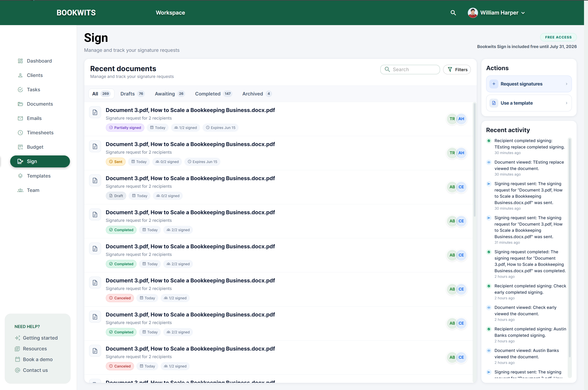
Task: Select the All 269 tab
Action: [x=101, y=94]
